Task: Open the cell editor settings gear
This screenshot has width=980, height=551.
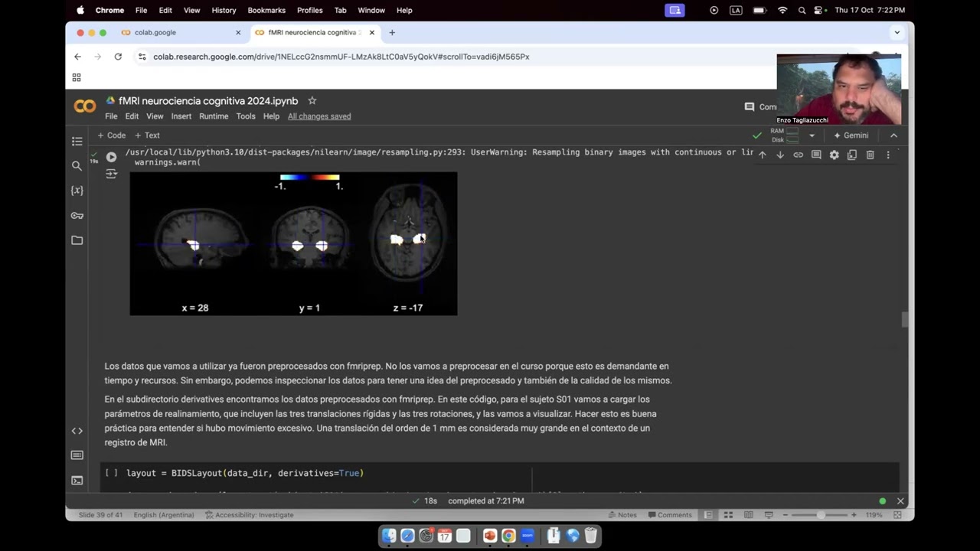Action: [834, 155]
